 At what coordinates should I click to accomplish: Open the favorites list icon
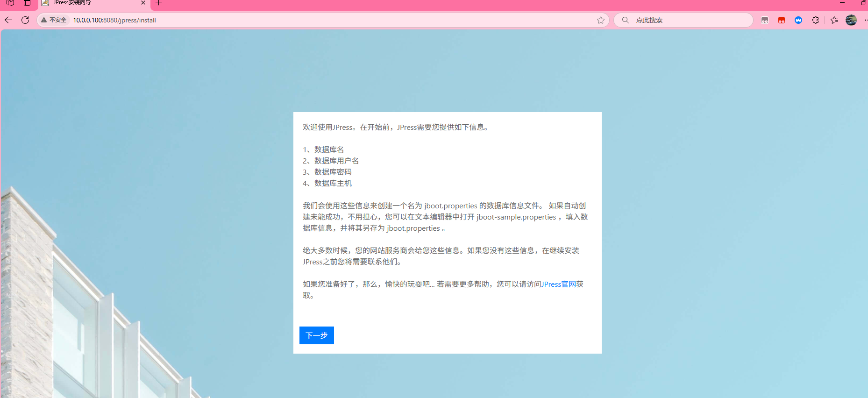(834, 20)
